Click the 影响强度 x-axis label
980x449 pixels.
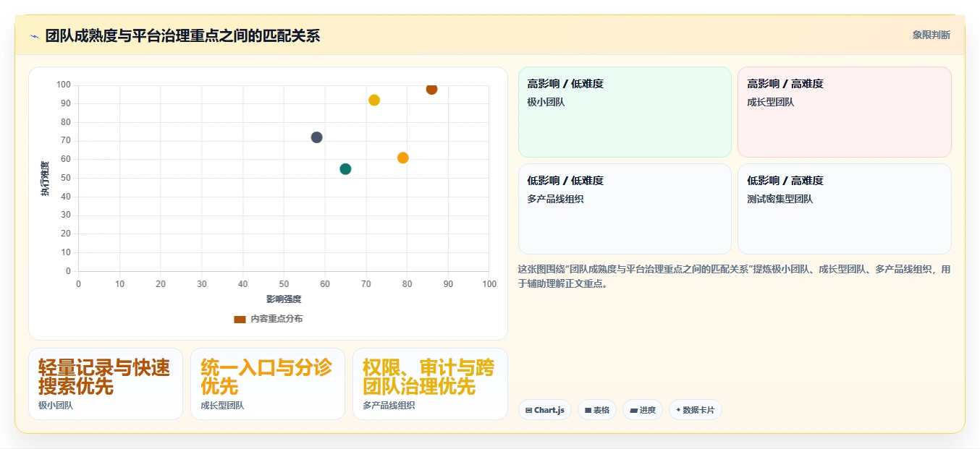coord(284,299)
